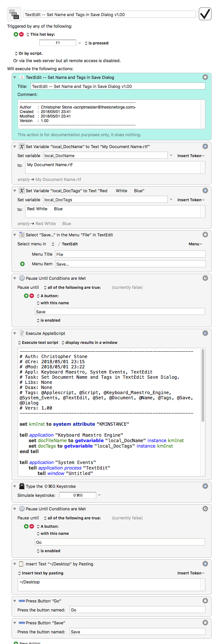Screen dimensions: 218x644
Task: Open gear menu for Press Button Save
Action: [205, 623]
